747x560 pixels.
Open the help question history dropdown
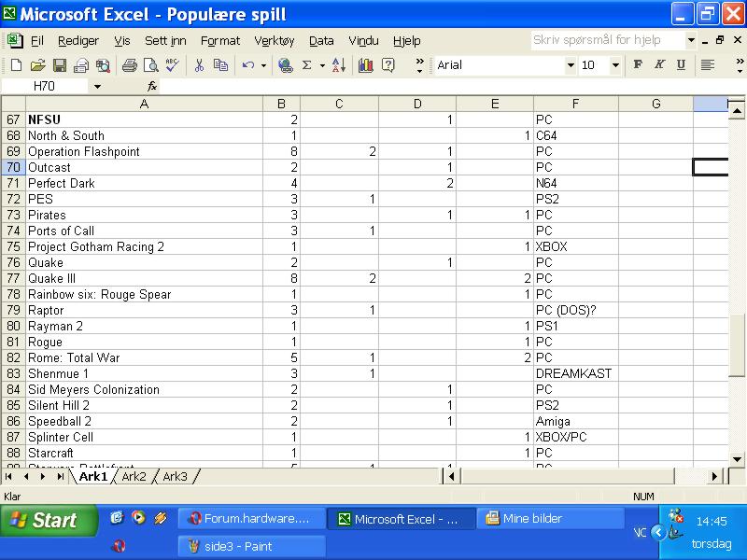(691, 40)
